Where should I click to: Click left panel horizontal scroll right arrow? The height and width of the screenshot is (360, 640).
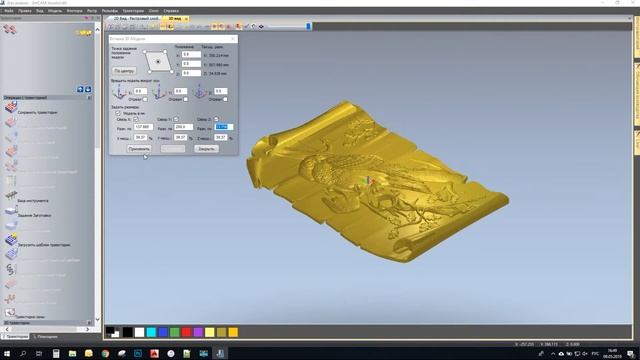point(87,329)
